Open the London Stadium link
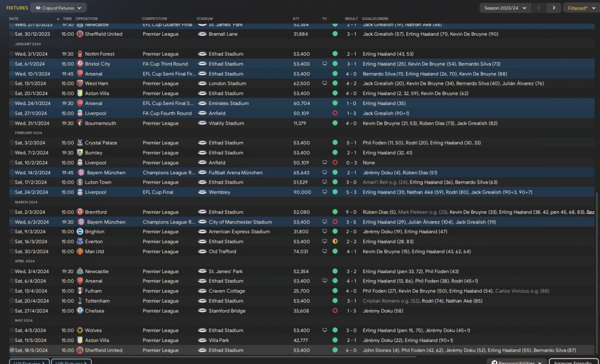The image size is (600, 364). point(227,83)
